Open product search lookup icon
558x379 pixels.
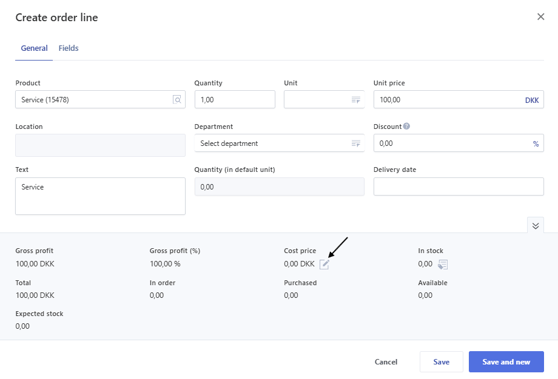(177, 99)
